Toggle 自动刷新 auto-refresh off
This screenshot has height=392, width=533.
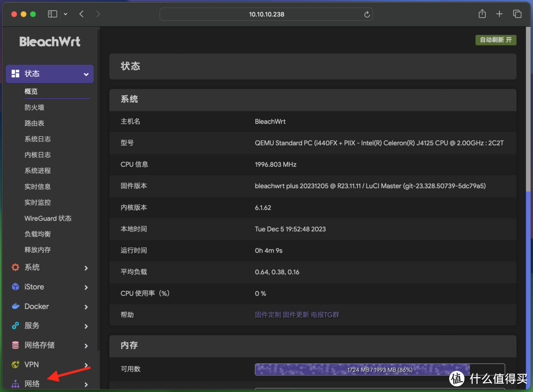pos(495,40)
